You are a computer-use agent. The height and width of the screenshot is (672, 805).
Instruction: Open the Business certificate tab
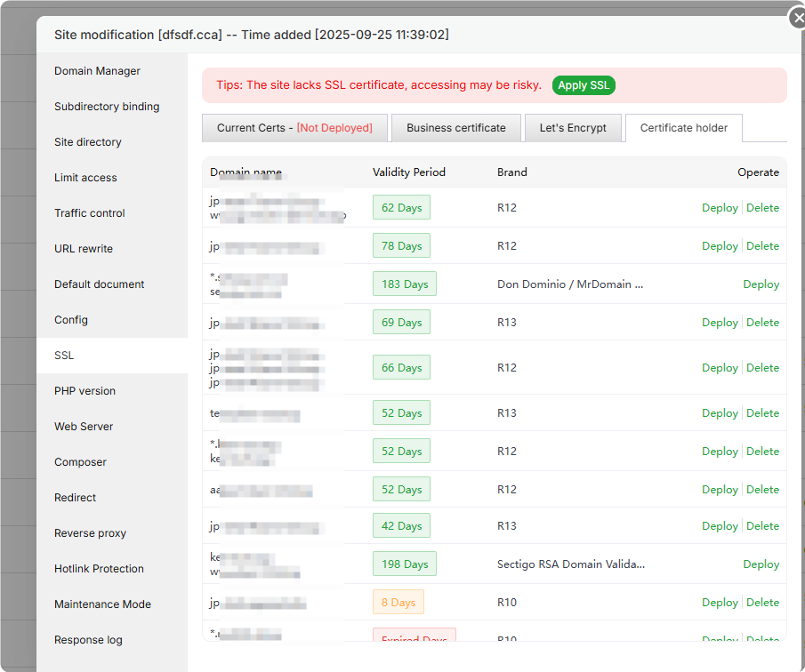(x=455, y=128)
